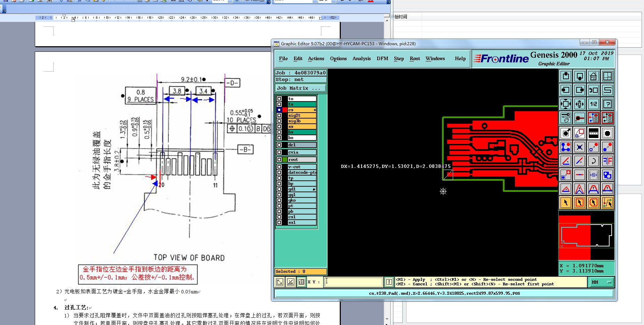
Task: Open the File menu
Action: click(x=283, y=59)
